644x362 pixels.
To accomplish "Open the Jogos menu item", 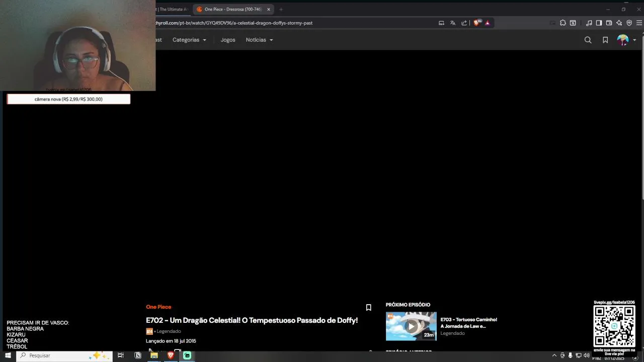I will point(228,40).
